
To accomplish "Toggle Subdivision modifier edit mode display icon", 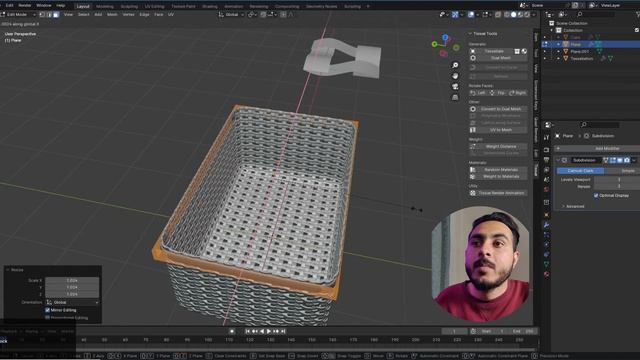I will 613,160.
